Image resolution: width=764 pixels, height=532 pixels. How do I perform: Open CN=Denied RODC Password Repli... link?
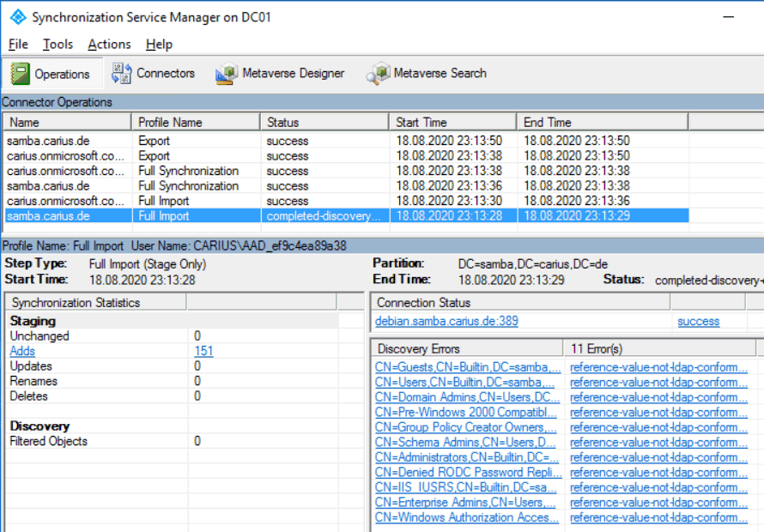468,473
